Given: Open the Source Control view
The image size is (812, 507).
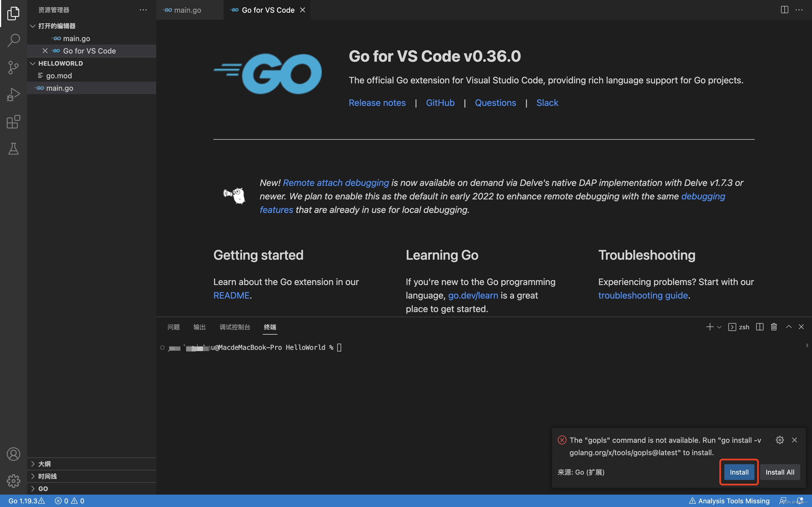Looking at the screenshot, I should point(14,67).
